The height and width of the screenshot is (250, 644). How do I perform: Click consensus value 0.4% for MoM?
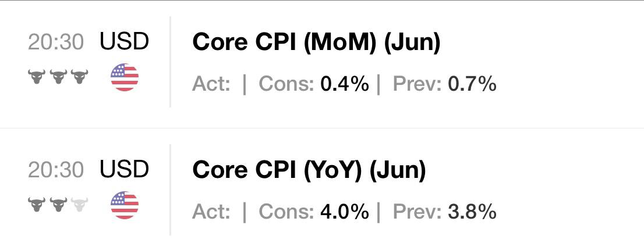(x=345, y=84)
